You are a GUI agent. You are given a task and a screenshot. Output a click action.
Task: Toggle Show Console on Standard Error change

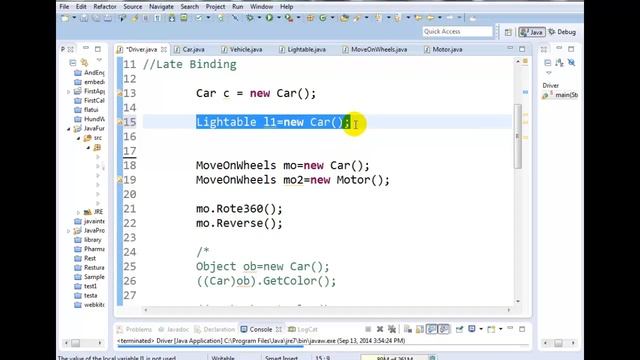444,329
